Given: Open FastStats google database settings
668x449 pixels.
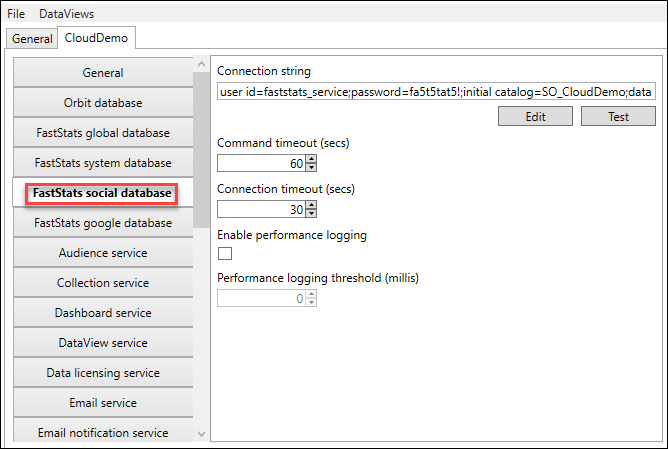Looking at the screenshot, I should [103, 223].
